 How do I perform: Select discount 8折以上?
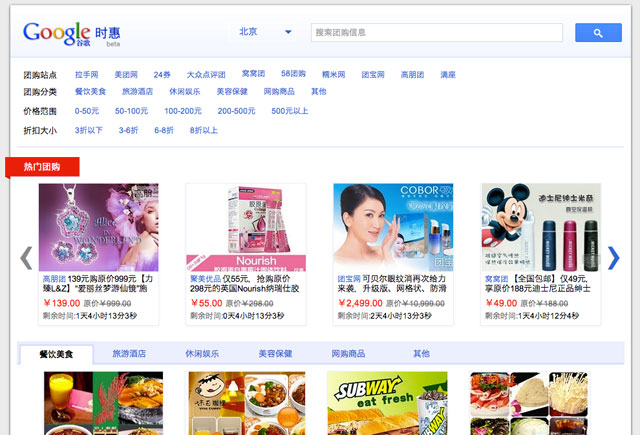[204, 130]
